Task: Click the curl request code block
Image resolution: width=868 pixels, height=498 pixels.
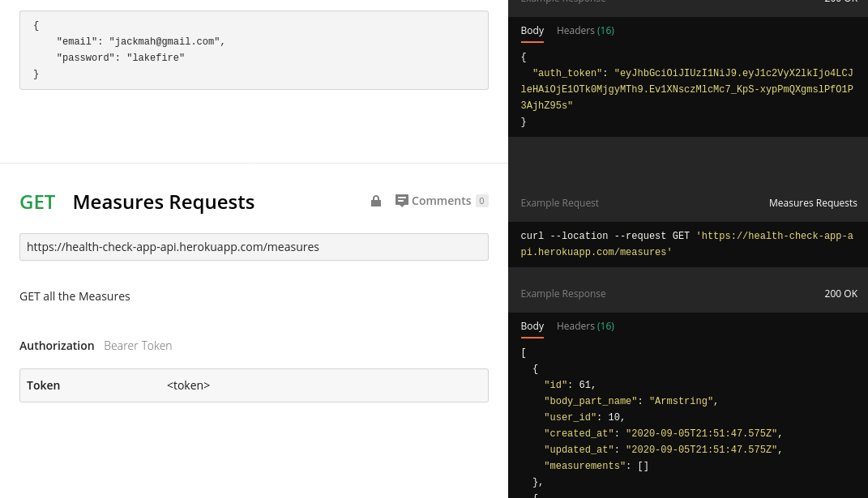Action: click(686, 245)
